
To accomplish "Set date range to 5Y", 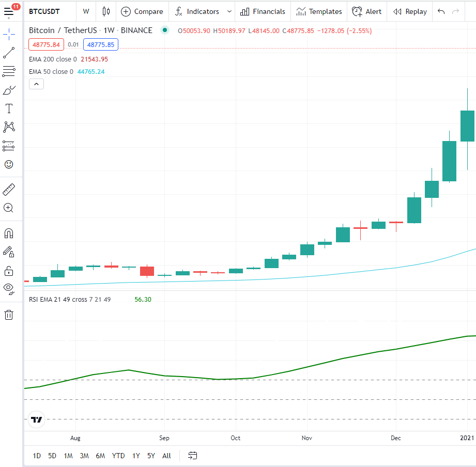I will pyautogui.click(x=151, y=456).
